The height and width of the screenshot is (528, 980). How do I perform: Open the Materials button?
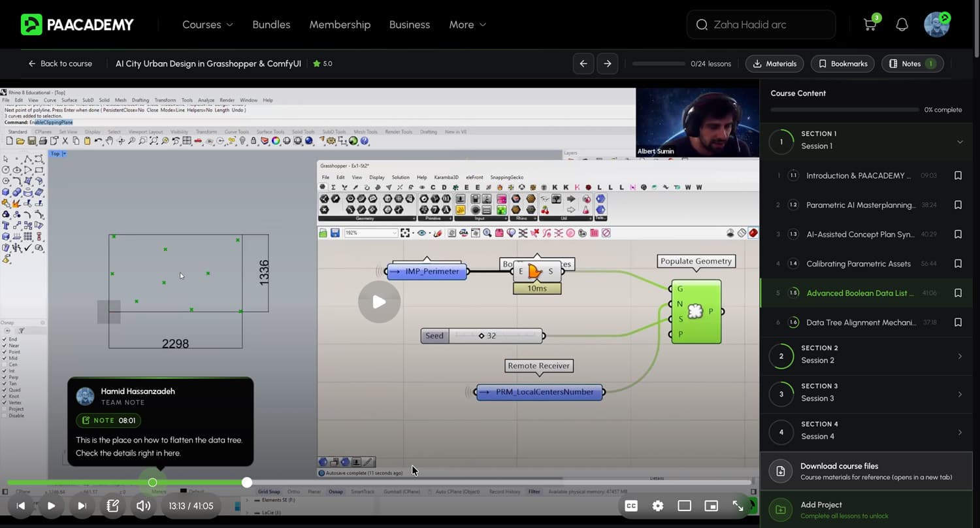click(x=775, y=63)
